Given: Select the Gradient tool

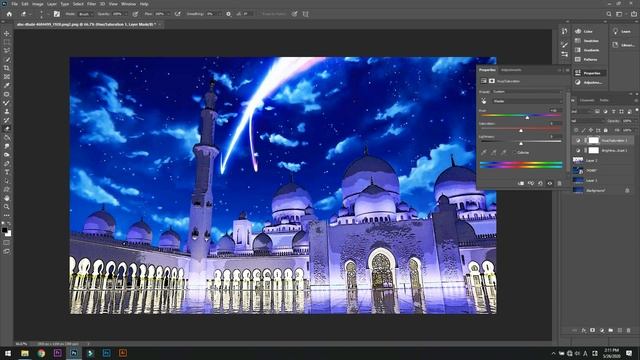Looking at the screenshot, I should (7, 138).
